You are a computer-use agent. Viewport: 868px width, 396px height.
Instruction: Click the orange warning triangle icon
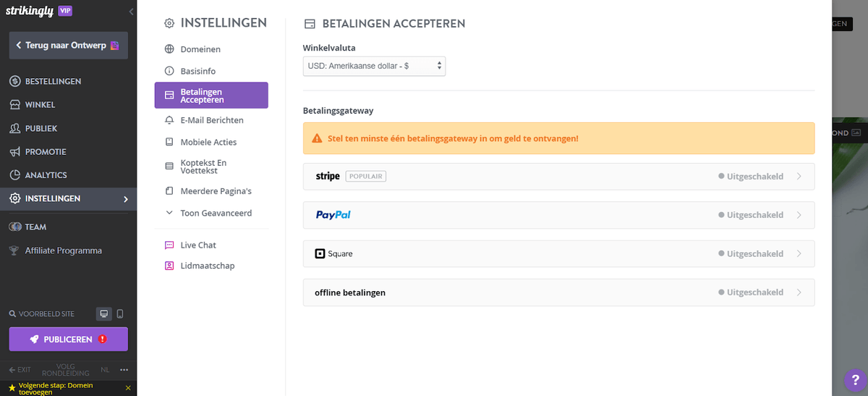tap(317, 138)
